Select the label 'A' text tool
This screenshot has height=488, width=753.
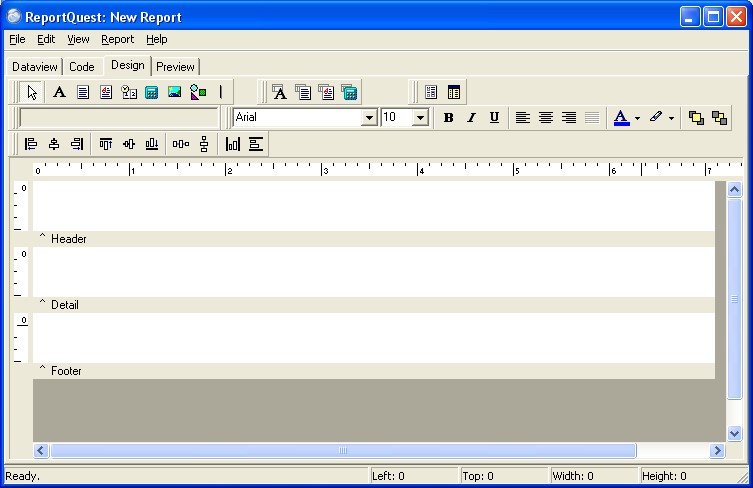coord(59,92)
